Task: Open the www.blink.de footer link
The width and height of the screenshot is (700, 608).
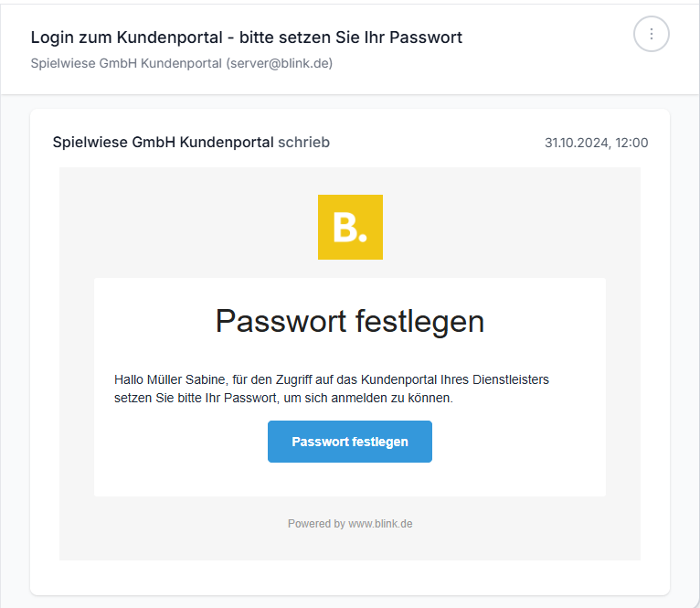Action: pyautogui.click(x=380, y=524)
